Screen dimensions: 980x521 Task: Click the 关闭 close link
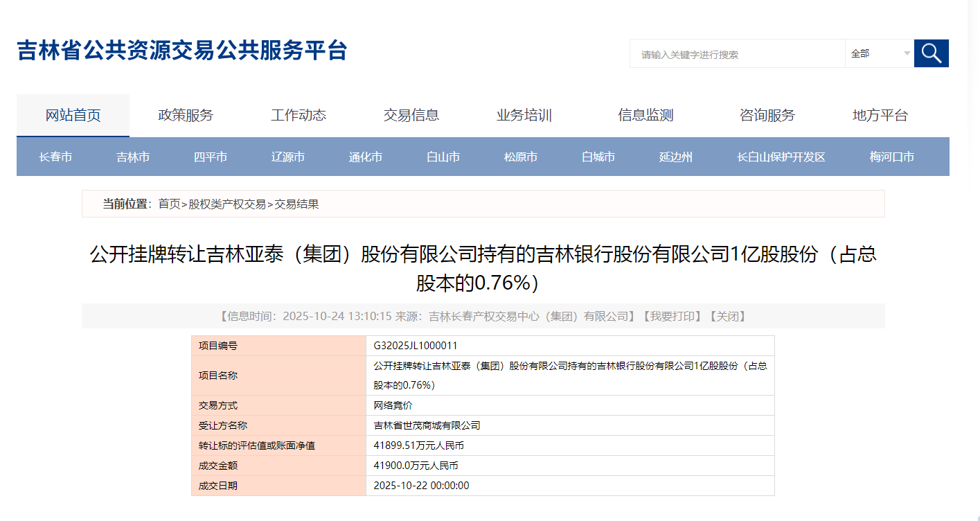(727, 317)
